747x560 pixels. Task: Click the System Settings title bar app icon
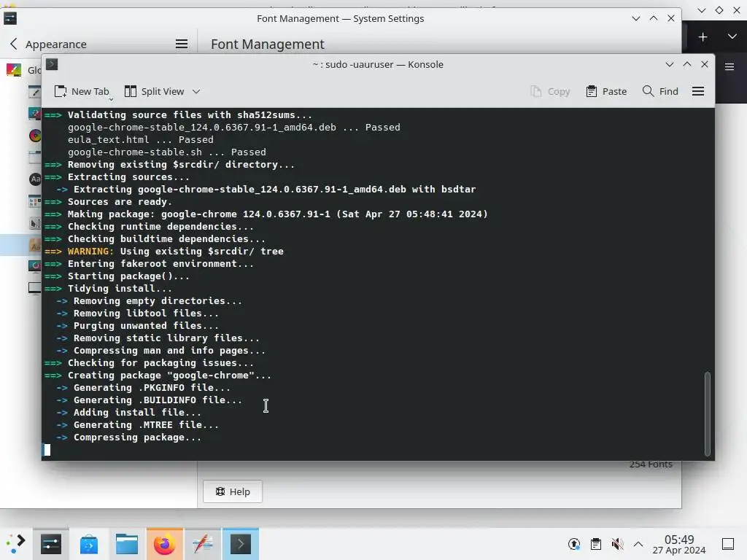click(10, 18)
